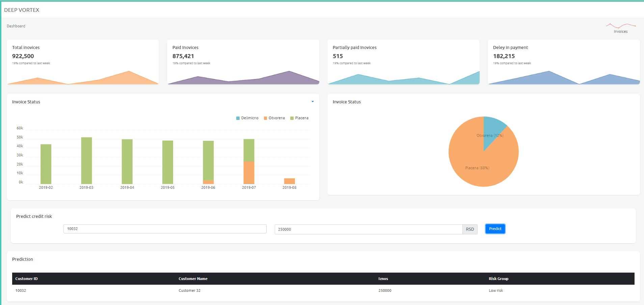
Task: Focus the amount field containing 250000
Action: pos(368,229)
